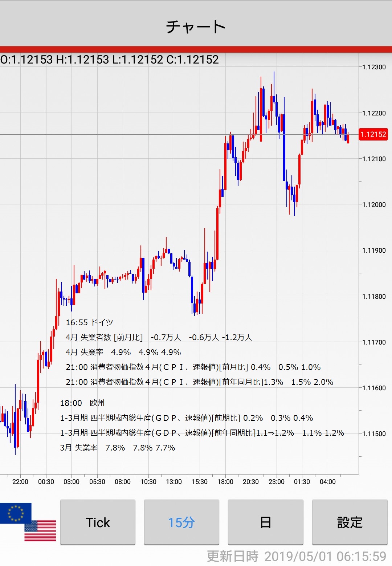Tap the O/H/L/C price readout
This screenshot has width=392, height=566.
click(110, 60)
